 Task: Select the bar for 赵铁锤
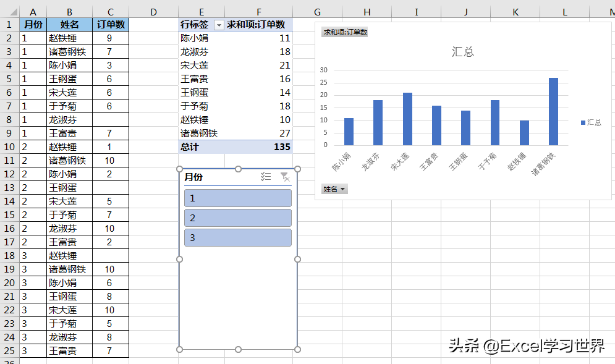tap(524, 133)
